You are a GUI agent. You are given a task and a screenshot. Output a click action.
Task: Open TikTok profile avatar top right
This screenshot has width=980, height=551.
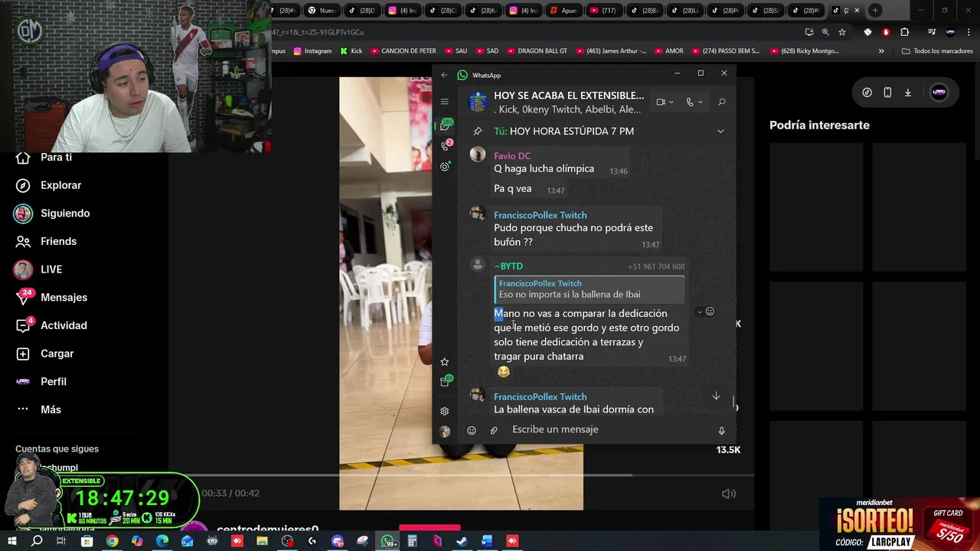[939, 93]
